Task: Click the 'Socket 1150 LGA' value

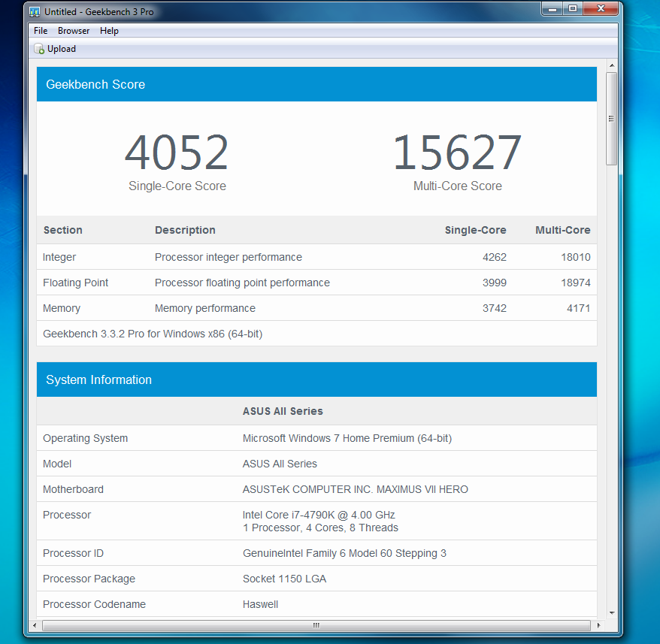Action: click(x=285, y=579)
